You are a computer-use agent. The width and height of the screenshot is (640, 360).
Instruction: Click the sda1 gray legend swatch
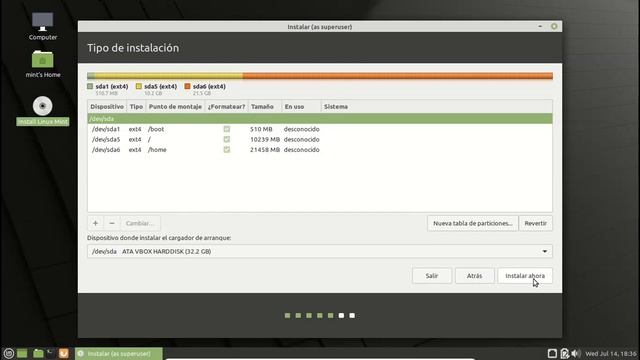point(90,87)
